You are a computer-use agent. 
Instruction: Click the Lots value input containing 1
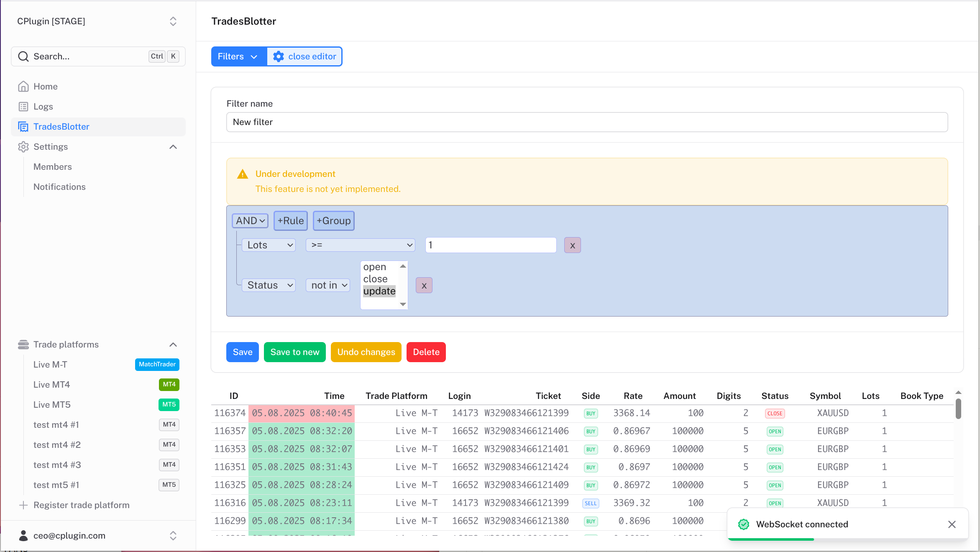pos(491,245)
